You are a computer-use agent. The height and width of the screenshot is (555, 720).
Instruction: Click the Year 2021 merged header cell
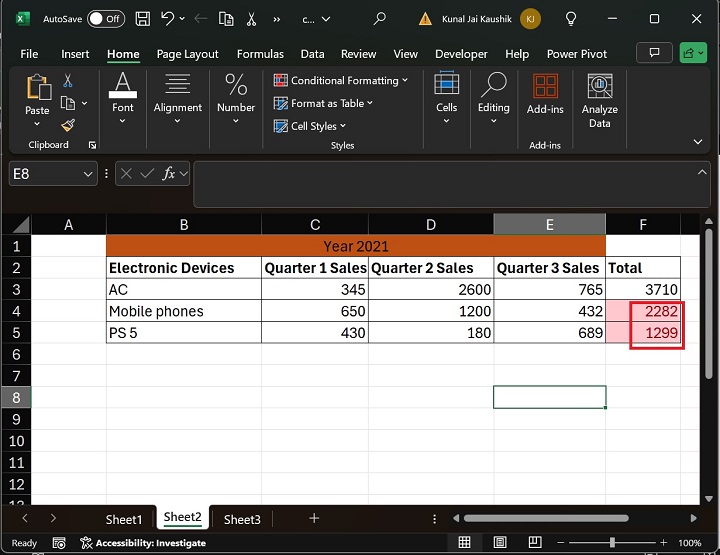[x=356, y=246]
